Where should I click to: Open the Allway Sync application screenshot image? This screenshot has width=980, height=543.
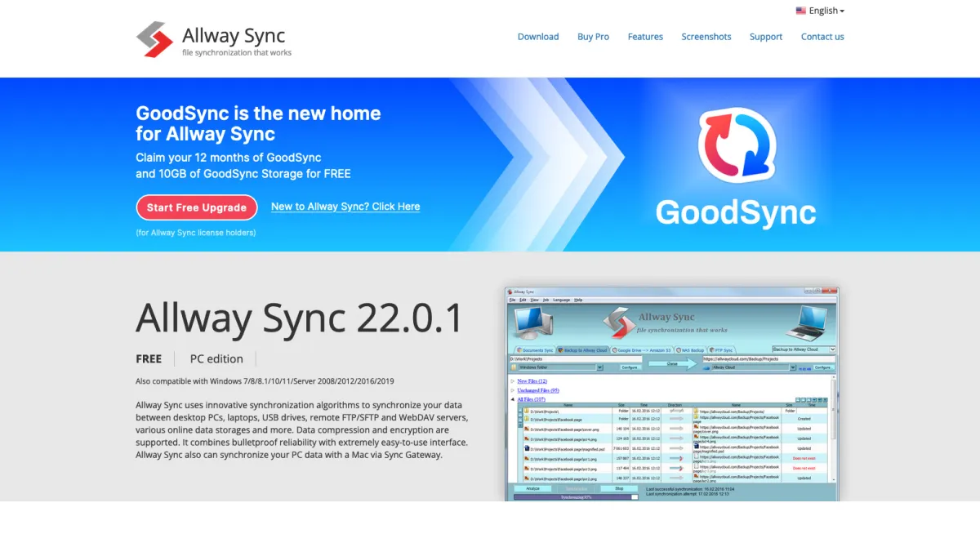tap(671, 394)
